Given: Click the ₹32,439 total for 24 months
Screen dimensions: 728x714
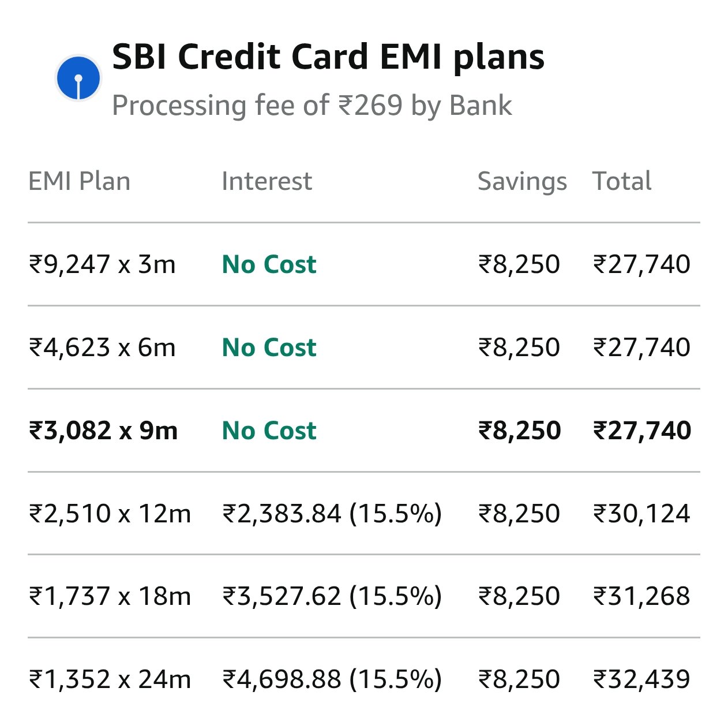Looking at the screenshot, I should 641,679.
